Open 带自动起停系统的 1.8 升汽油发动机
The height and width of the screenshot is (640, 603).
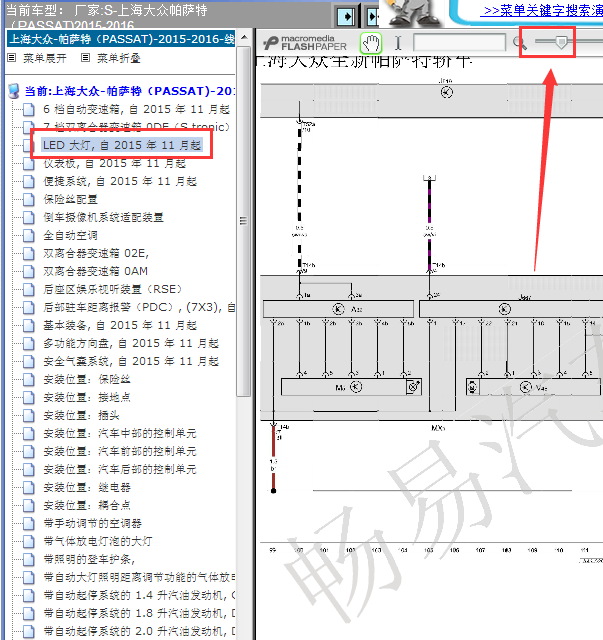(139, 613)
